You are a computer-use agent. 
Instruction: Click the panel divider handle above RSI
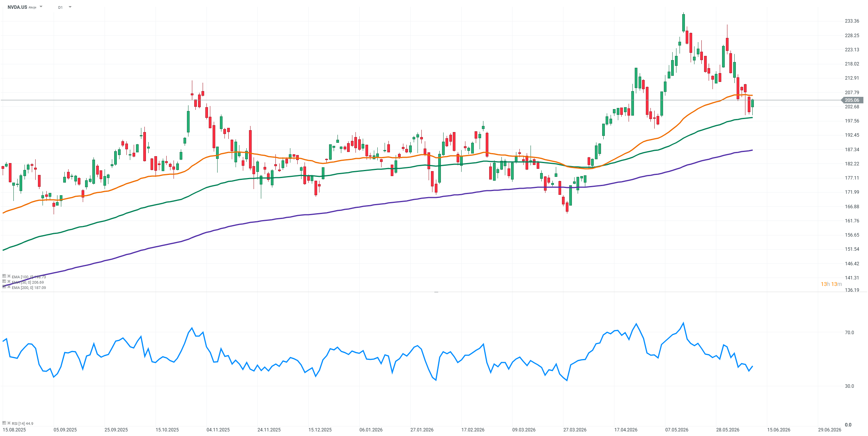436,292
